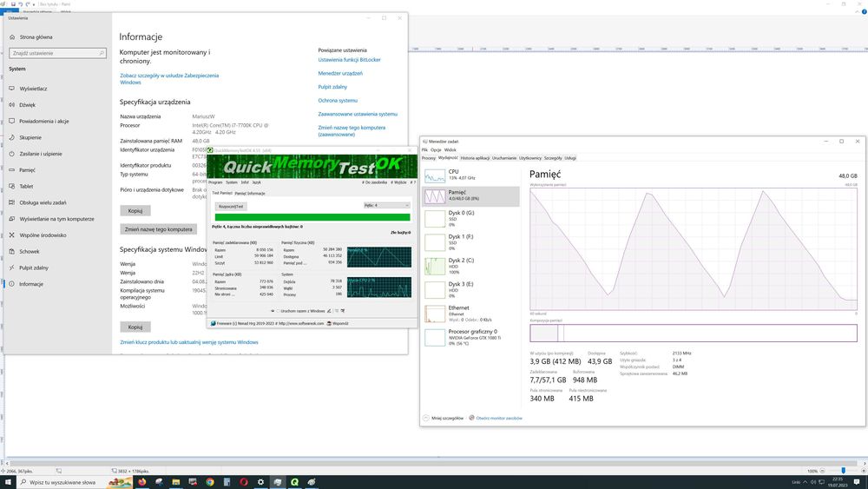Viewport: 868px width, 489px height.
Task: Click the Znajdź ustawienie search field
Action: point(57,53)
